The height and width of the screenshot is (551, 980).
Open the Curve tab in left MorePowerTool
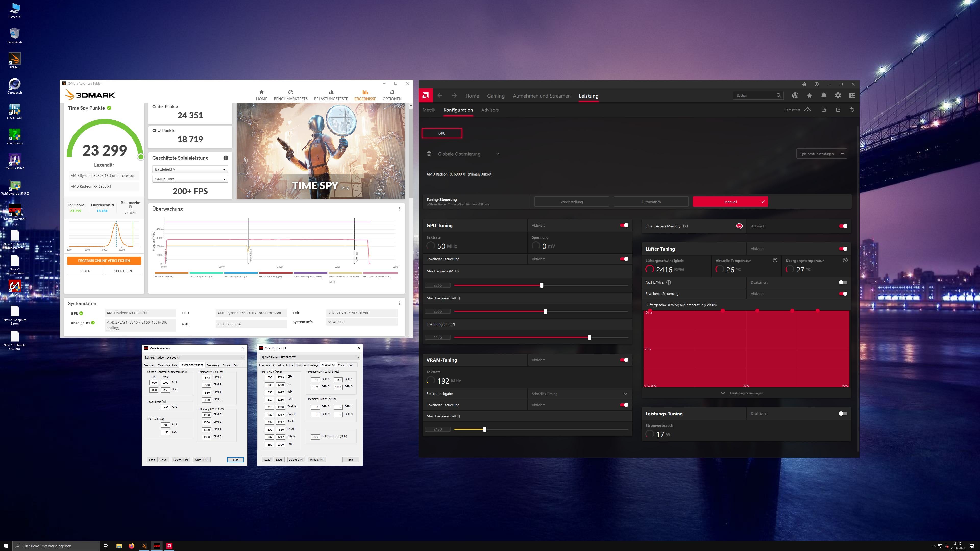(226, 365)
